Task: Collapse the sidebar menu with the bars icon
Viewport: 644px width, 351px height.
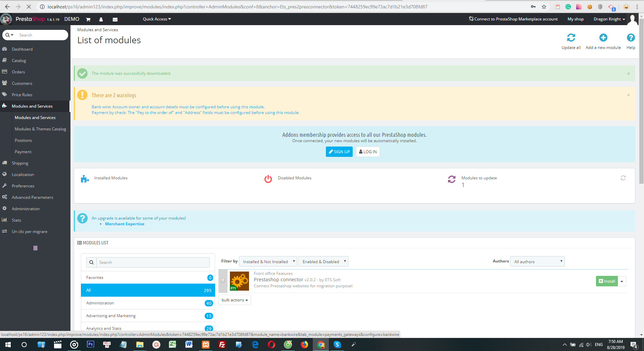Action: pyautogui.click(x=35, y=248)
